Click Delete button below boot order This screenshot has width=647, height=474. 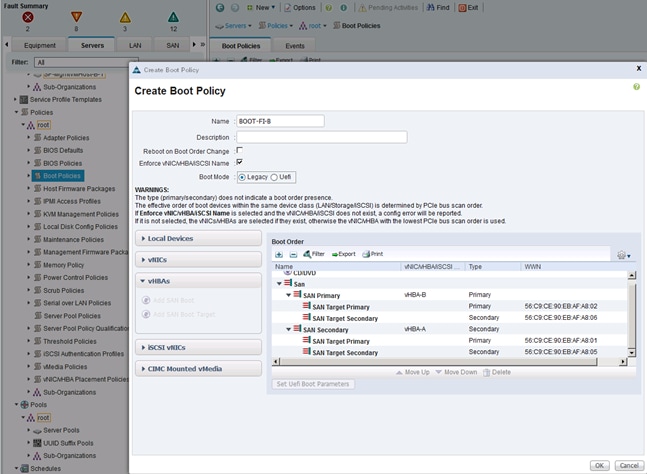pos(497,372)
